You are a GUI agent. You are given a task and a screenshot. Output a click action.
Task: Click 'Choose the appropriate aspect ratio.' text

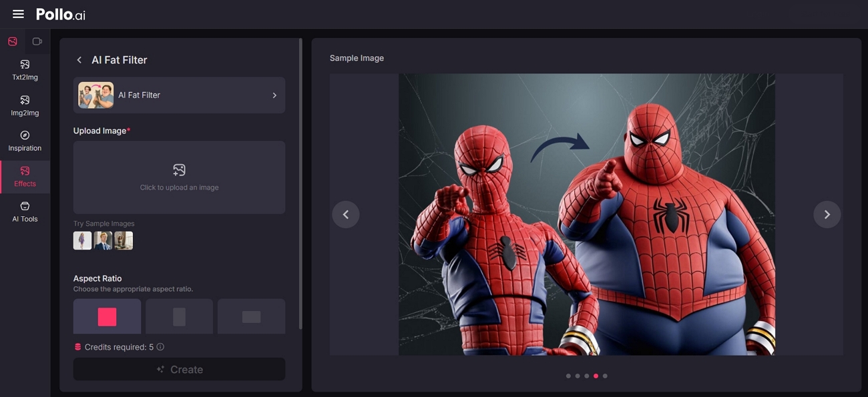point(133,289)
